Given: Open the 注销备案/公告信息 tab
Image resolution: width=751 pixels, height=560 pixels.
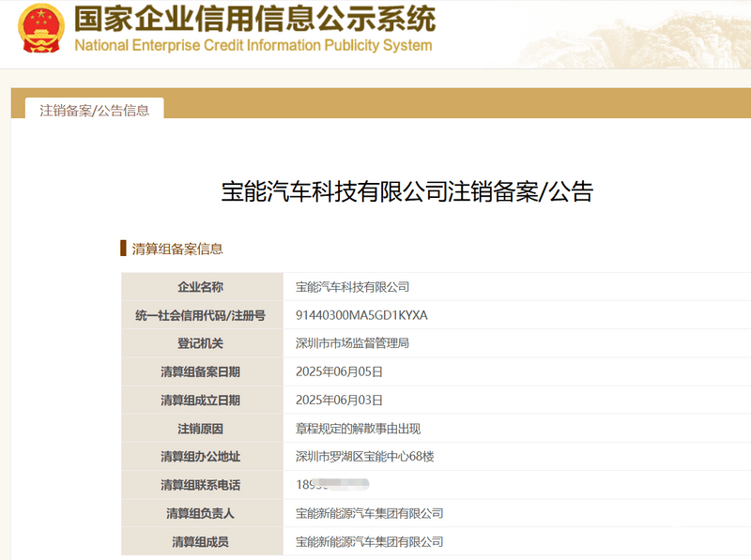Looking at the screenshot, I should tap(95, 110).
